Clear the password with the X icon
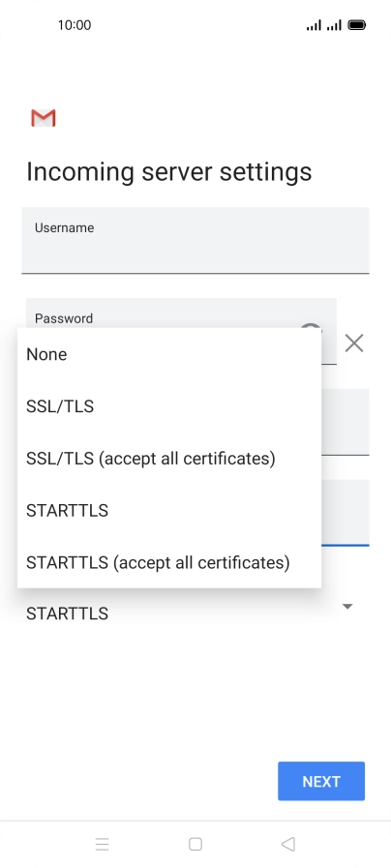The width and height of the screenshot is (391, 868). 354,344
